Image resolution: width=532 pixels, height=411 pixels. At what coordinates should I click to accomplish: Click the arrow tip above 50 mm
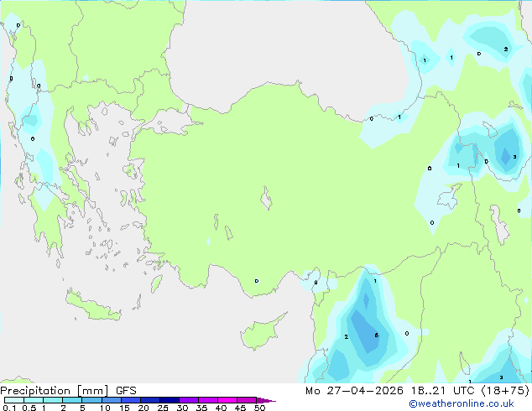[x=266, y=400]
